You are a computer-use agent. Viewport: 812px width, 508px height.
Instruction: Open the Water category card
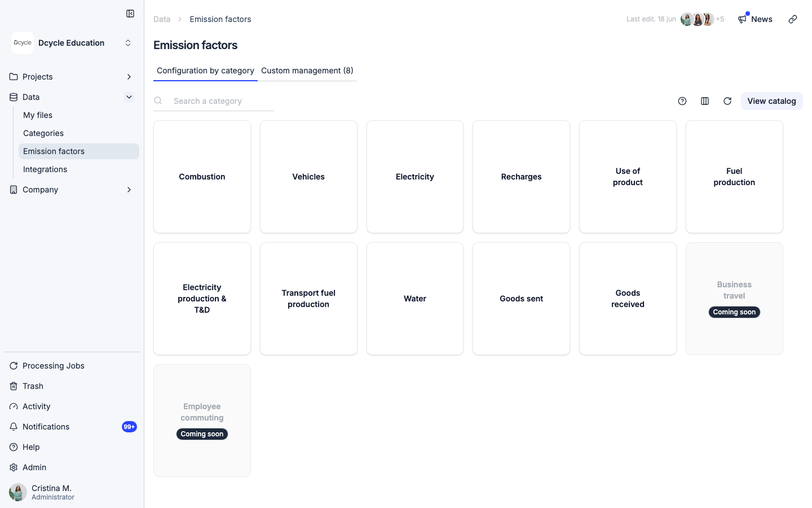click(x=415, y=299)
